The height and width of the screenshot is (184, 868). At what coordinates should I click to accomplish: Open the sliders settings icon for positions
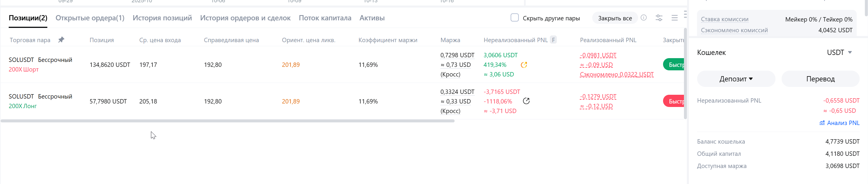(659, 18)
